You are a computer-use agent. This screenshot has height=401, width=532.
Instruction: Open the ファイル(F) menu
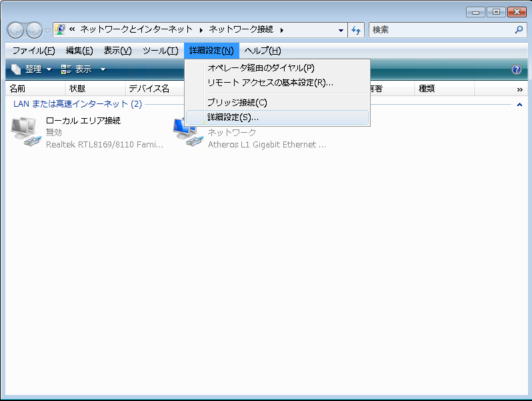(x=33, y=51)
